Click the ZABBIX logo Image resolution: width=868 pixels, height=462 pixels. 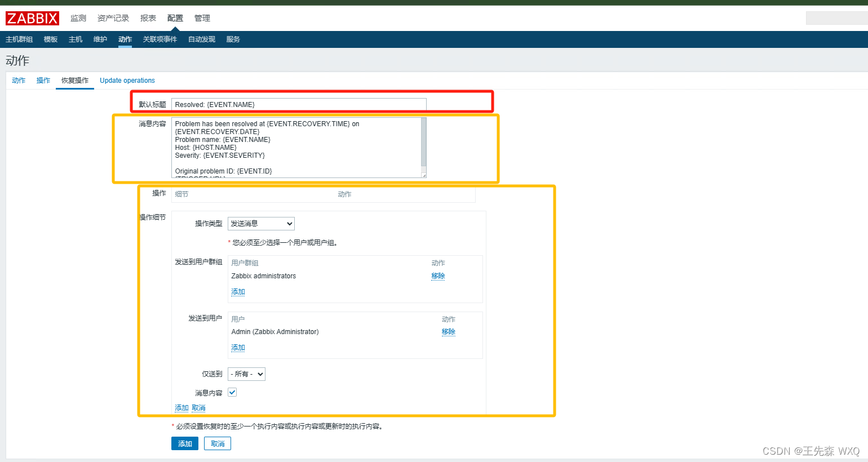click(x=32, y=18)
